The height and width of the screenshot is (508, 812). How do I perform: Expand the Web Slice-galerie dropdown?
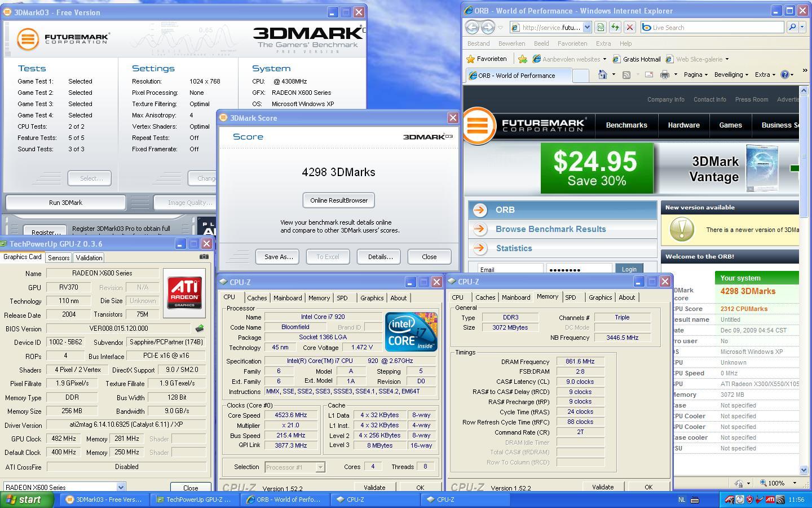tap(727, 59)
